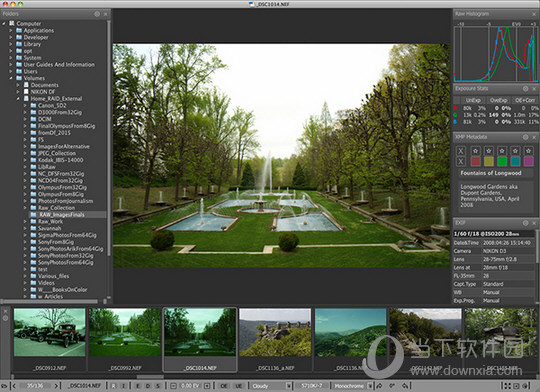Open the _DSC0992.NEF thumbnail

pos(125,332)
